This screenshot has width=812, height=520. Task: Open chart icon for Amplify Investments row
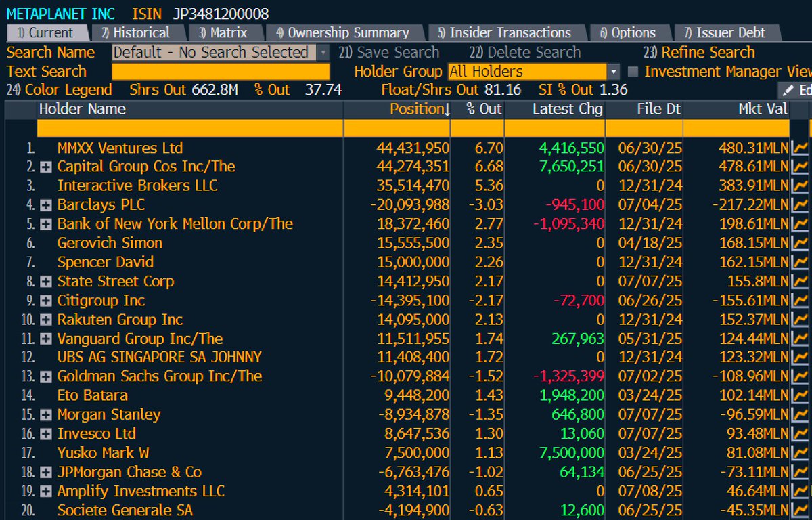tap(799, 491)
